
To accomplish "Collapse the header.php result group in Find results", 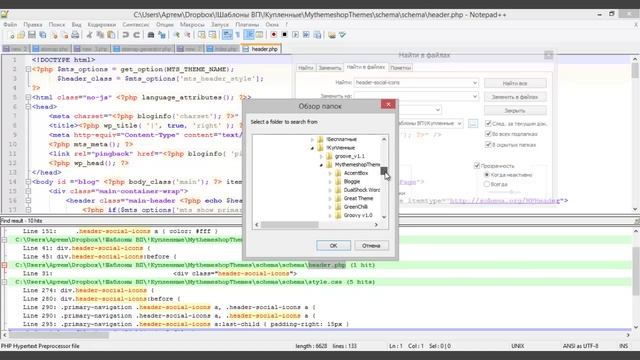I will [x=4, y=265].
